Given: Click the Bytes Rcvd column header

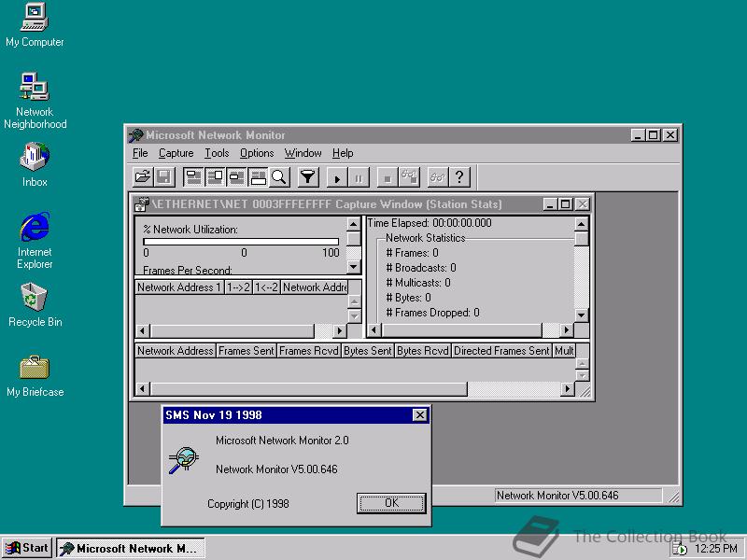Looking at the screenshot, I should tap(423, 351).
